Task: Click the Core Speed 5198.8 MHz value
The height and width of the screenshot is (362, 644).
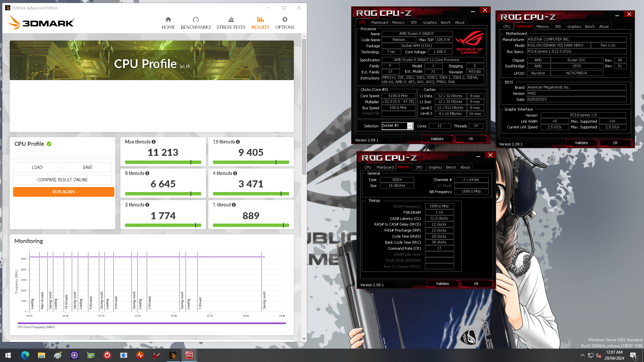Action: (398, 96)
